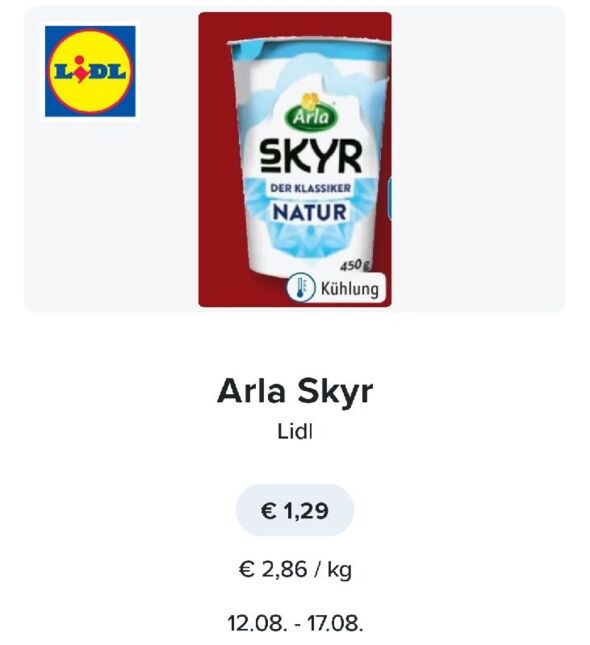
Task: Click the thermometer icon in Kühlung badge
Action: coord(301,288)
